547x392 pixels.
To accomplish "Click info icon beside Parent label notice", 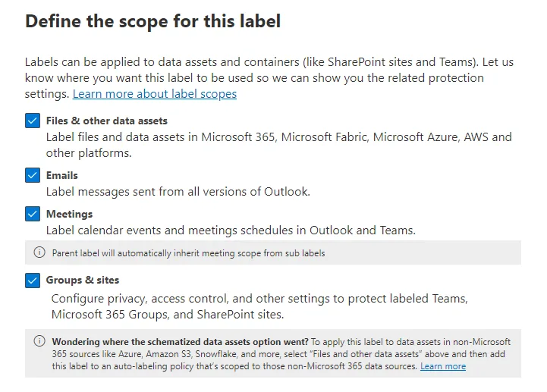I will click(39, 252).
